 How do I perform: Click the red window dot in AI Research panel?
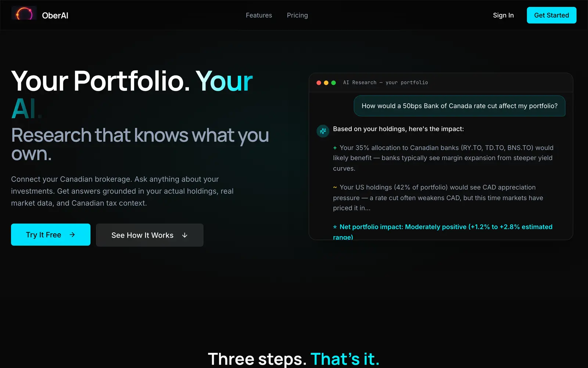point(319,83)
